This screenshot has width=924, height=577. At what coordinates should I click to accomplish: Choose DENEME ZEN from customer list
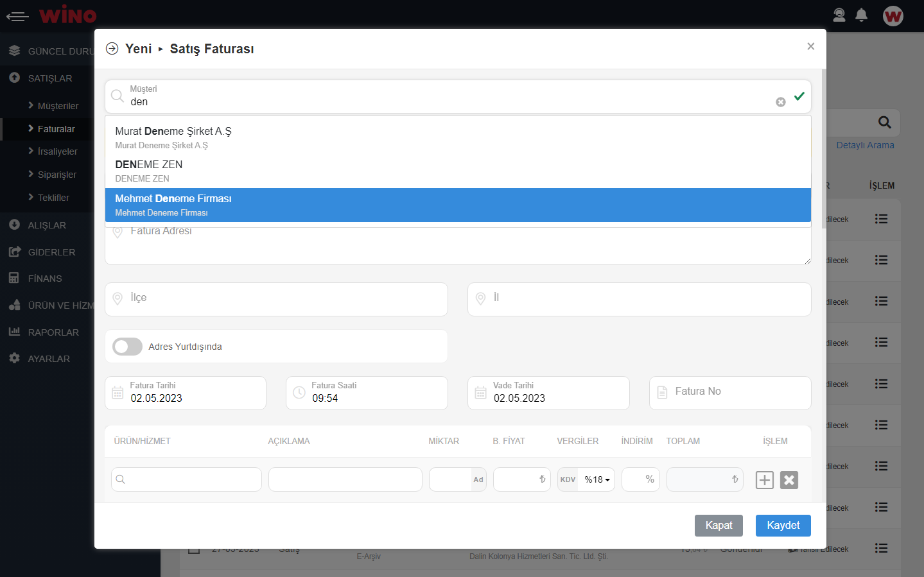[457, 171]
